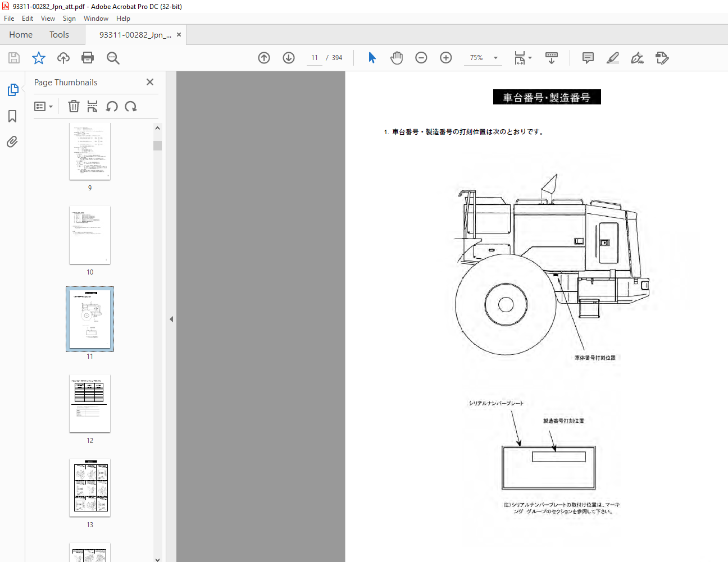Viewport: 728px width, 562px height.
Task: Add document to starred favorites
Action: pos(39,58)
